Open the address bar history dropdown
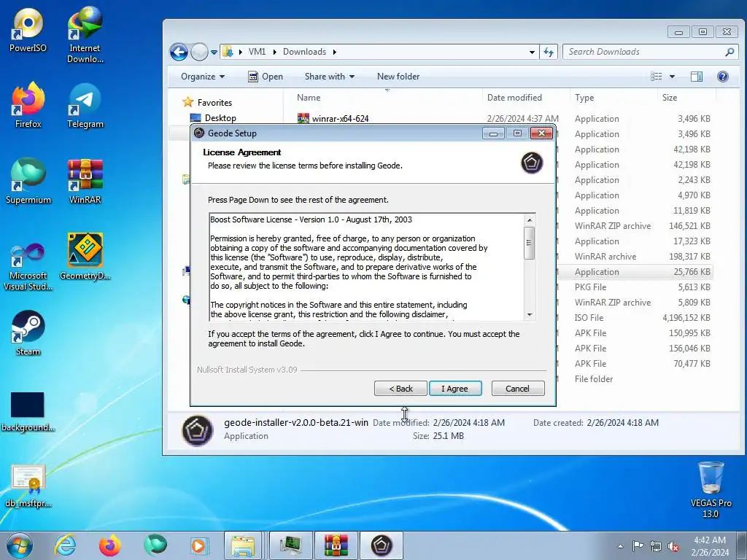The width and height of the screenshot is (747, 560). (x=532, y=52)
